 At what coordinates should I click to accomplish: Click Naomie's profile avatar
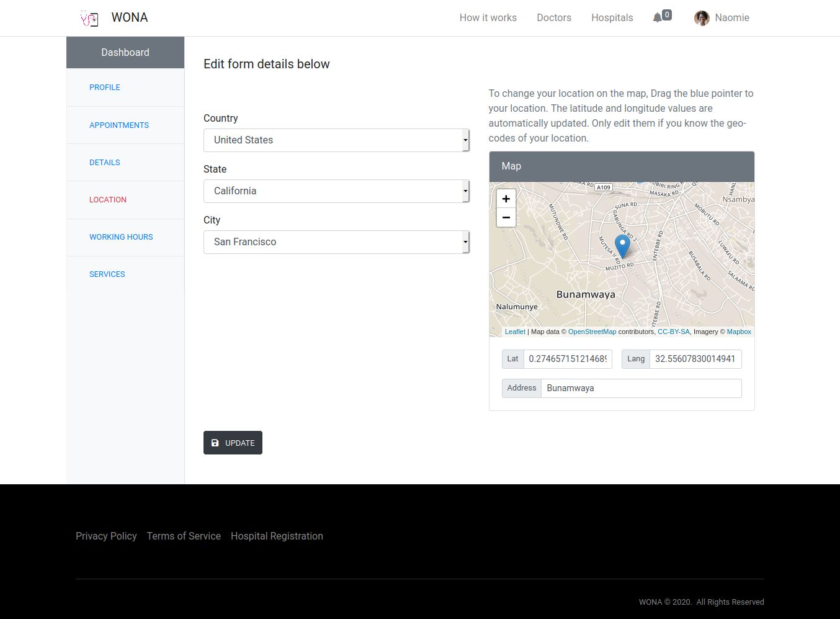click(702, 18)
